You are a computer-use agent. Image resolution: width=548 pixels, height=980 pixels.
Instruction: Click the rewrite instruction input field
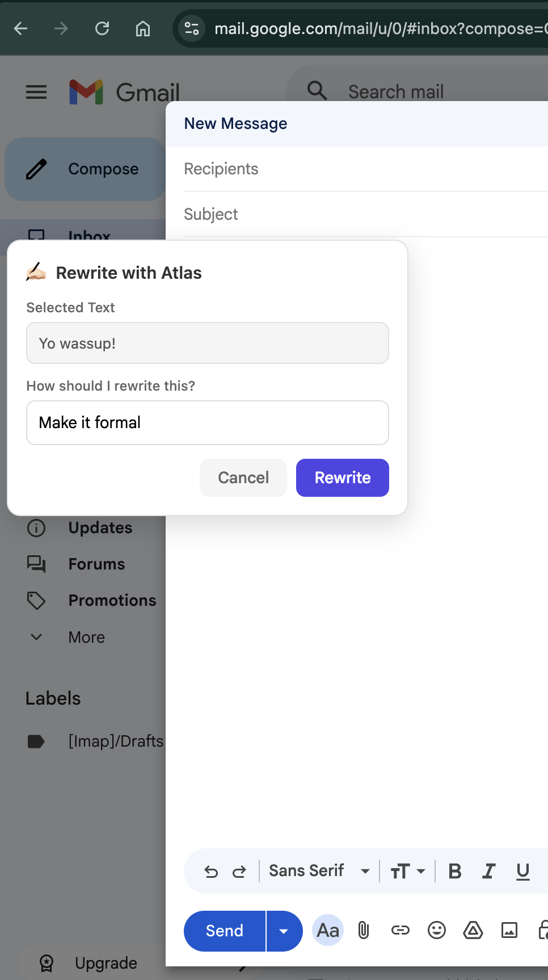[x=208, y=423]
